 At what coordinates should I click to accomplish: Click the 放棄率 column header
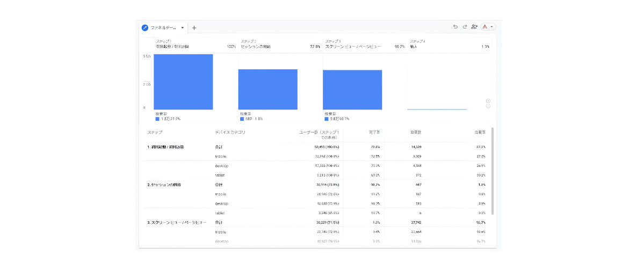(x=481, y=133)
